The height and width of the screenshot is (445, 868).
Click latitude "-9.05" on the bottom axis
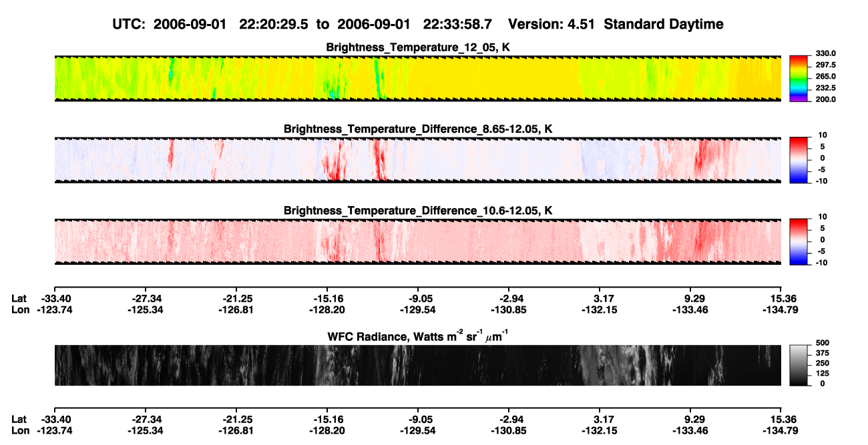[419, 419]
